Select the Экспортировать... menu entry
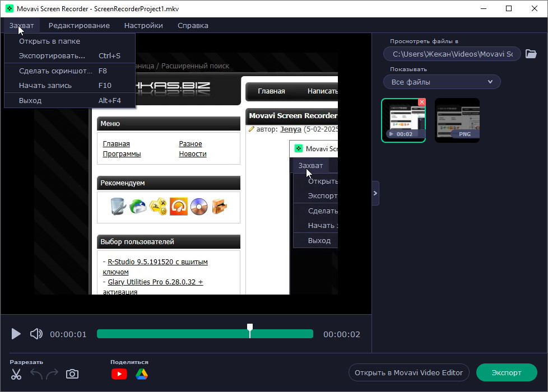Screen dimensions: 548x392 click(x=69, y=56)
